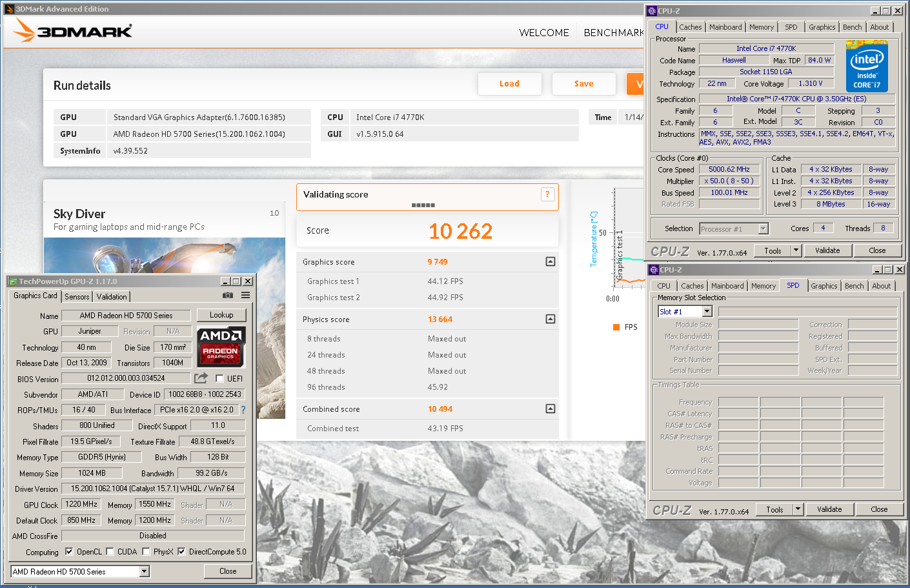Screen dimensions: 910x588
Task: Open Tools dropdown arrow in lower CPU-Z
Action: pyautogui.click(x=798, y=509)
